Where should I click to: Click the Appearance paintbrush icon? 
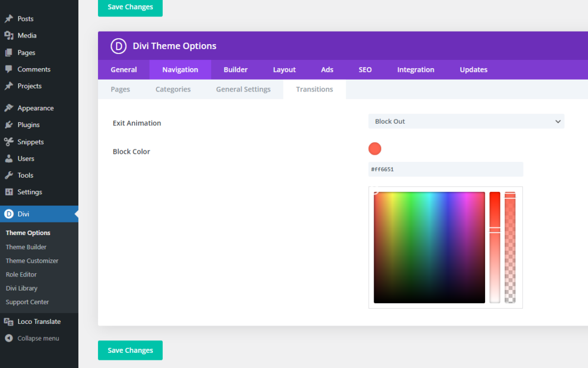tap(9, 108)
